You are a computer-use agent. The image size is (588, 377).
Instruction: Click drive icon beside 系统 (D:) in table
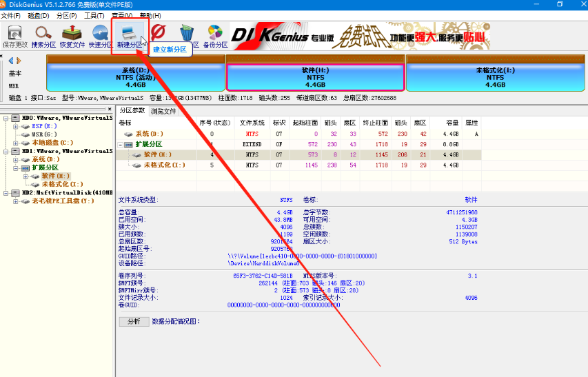(129, 134)
